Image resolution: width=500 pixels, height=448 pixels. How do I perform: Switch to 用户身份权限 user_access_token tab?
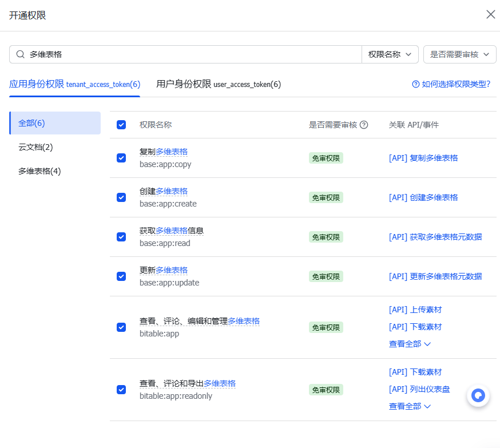[x=219, y=84]
